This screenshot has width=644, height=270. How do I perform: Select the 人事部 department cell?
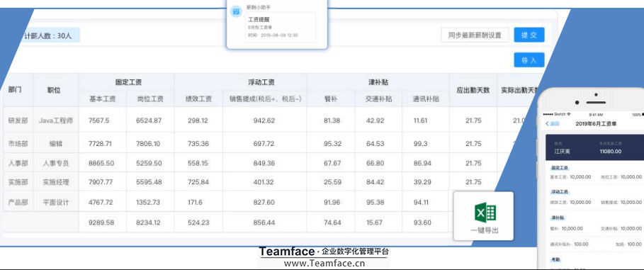(18, 163)
